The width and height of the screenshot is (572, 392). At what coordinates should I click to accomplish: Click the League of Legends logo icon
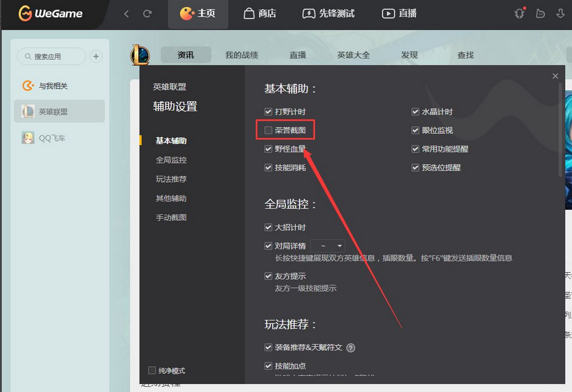pyautogui.click(x=140, y=55)
